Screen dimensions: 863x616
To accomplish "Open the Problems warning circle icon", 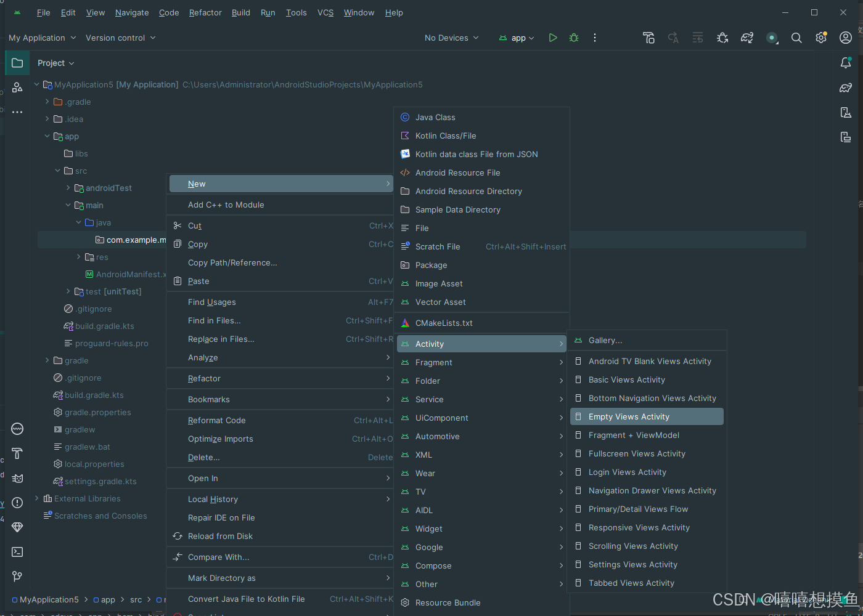I will pyautogui.click(x=17, y=503).
